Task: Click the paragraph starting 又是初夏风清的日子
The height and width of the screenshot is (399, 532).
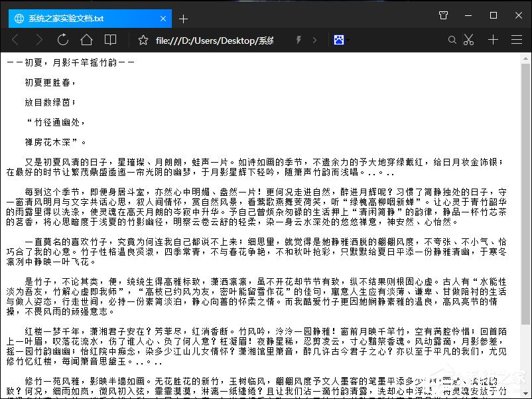Action: [256, 167]
